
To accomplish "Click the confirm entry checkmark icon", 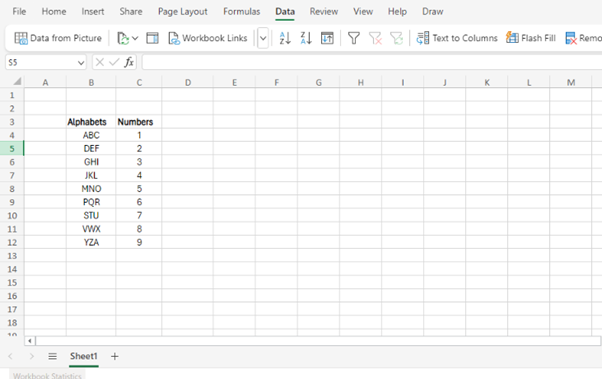I will pyautogui.click(x=114, y=62).
